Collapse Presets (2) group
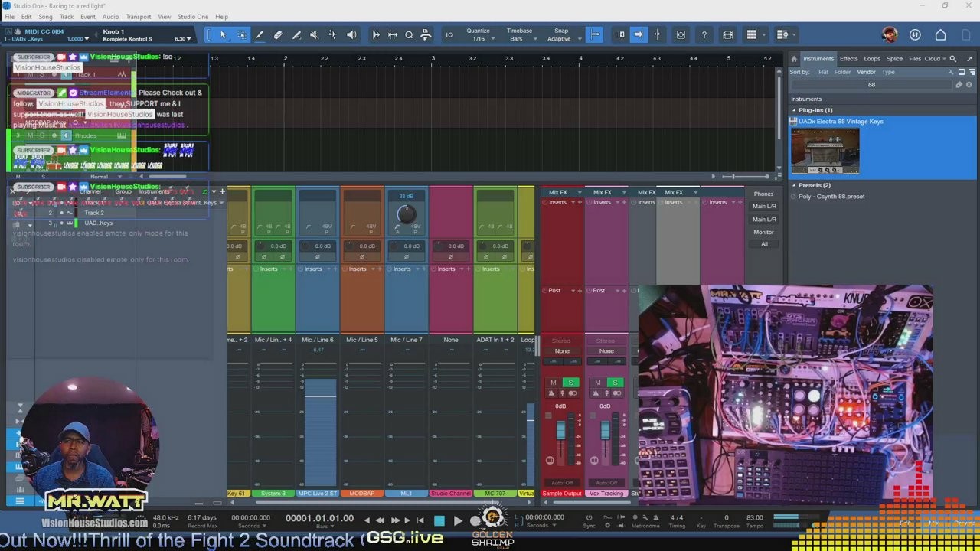980x551 pixels. coord(794,185)
